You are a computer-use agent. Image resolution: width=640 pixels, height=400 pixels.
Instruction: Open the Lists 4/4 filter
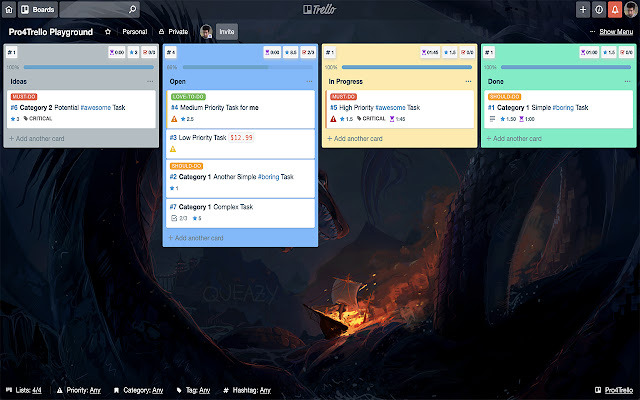click(x=24, y=390)
